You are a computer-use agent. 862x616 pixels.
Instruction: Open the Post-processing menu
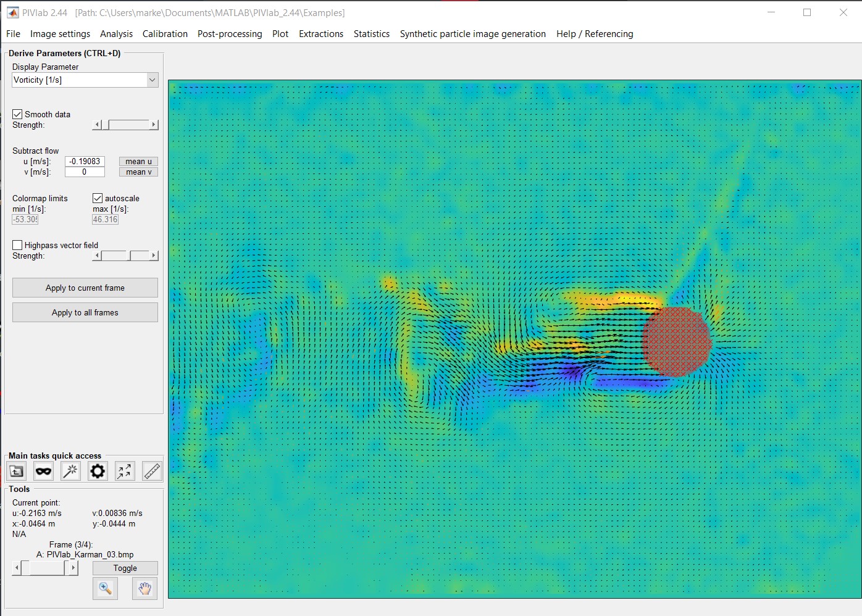coord(230,34)
